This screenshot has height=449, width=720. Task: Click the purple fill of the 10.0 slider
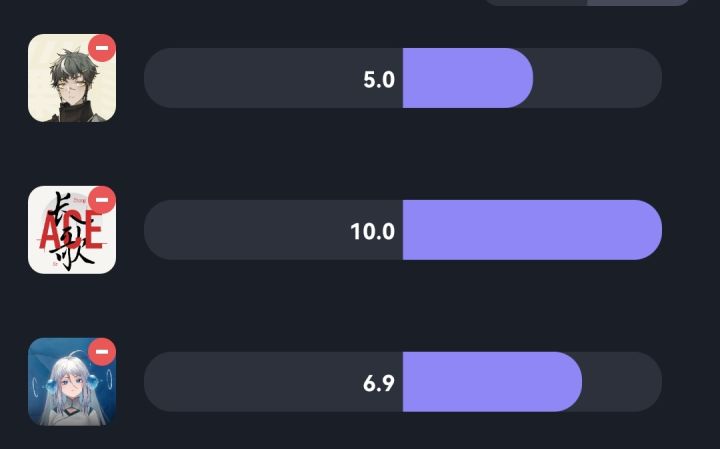[x=530, y=230]
